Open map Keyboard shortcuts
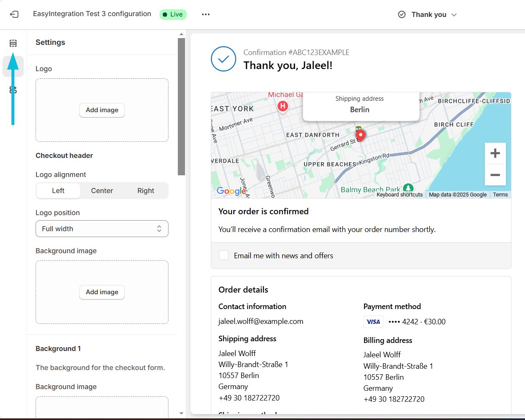The height and width of the screenshot is (420, 525). click(400, 195)
